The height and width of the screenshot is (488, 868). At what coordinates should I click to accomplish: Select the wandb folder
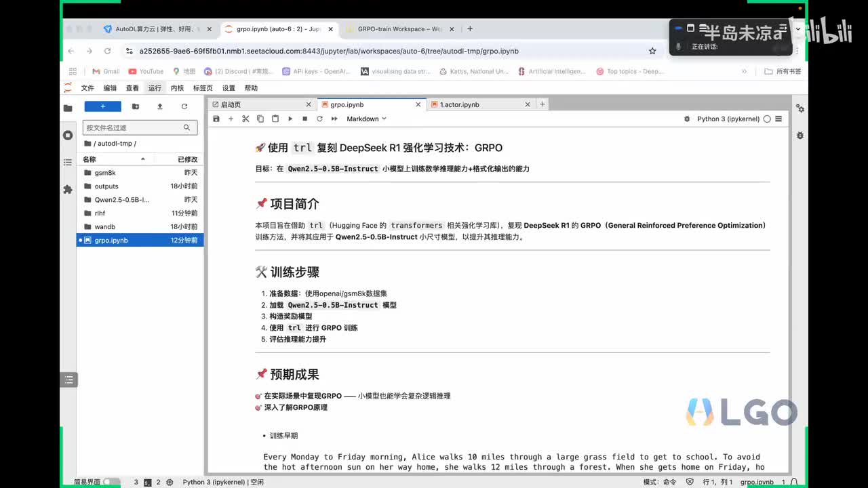pos(140,227)
